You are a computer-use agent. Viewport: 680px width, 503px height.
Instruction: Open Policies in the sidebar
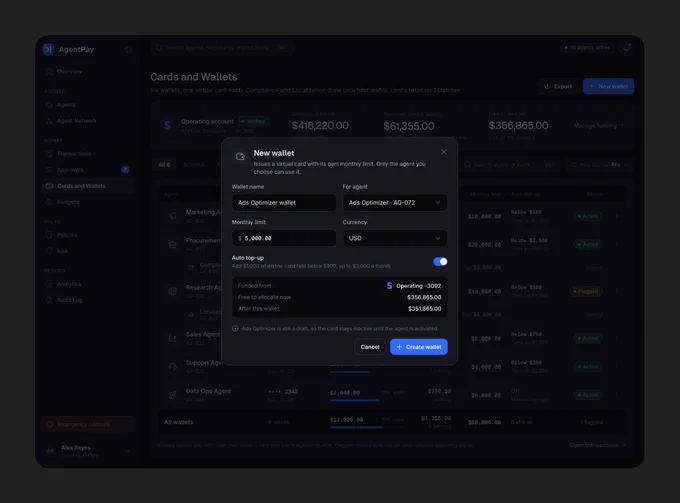[87, 235]
